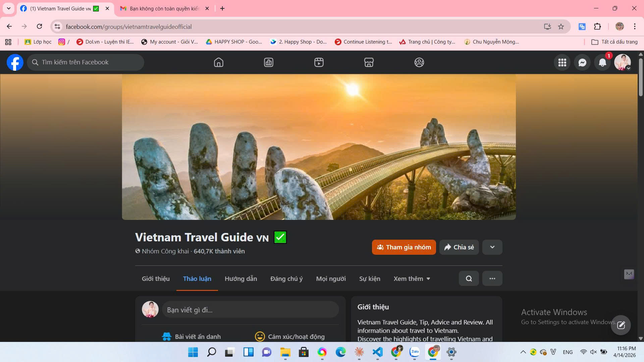Open Chrome three-dot menu

[x=635, y=26]
